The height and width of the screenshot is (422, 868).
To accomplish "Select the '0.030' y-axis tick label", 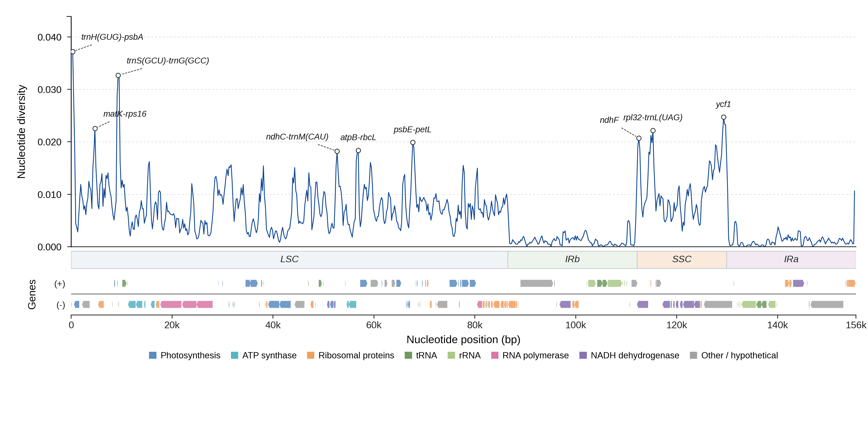I will (50, 90).
